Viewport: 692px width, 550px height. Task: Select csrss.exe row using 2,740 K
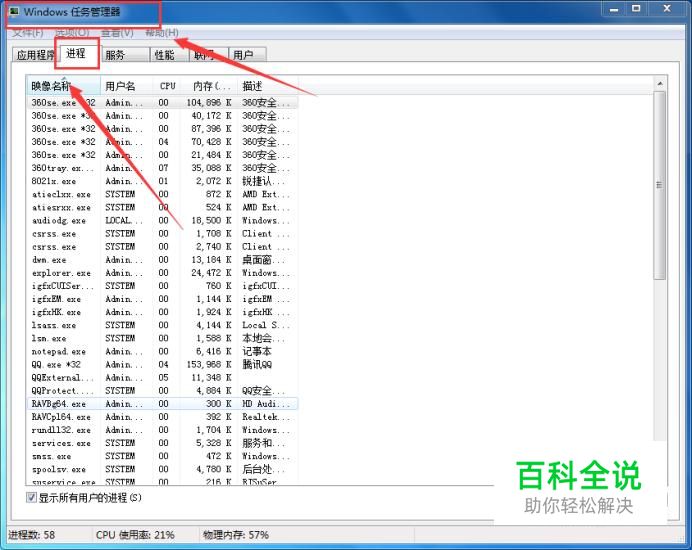pos(162,247)
